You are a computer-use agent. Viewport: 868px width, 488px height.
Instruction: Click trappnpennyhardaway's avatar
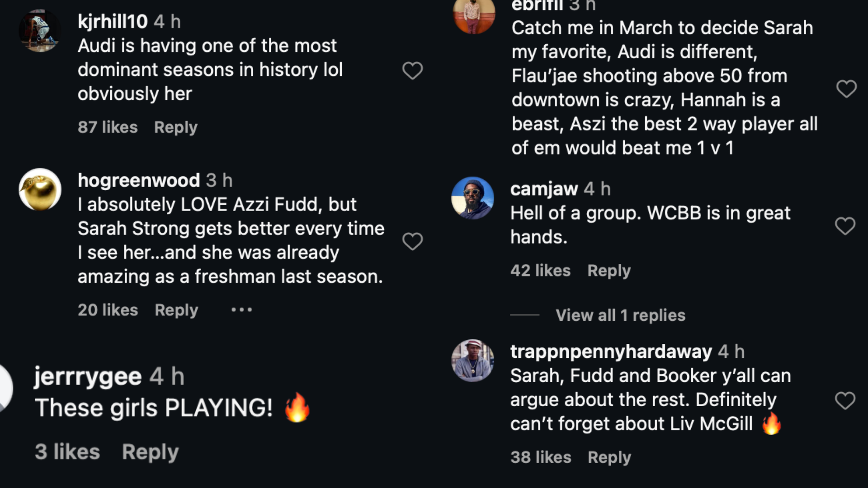[x=472, y=361]
